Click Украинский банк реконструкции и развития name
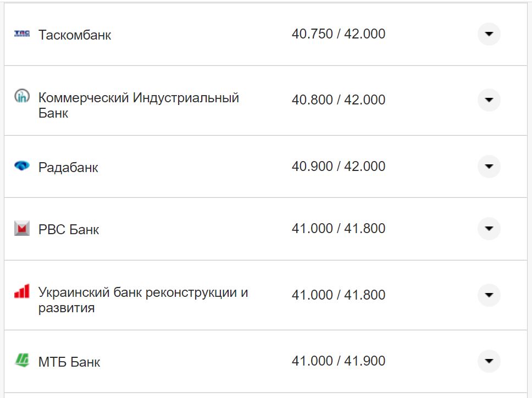 point(143,300)
